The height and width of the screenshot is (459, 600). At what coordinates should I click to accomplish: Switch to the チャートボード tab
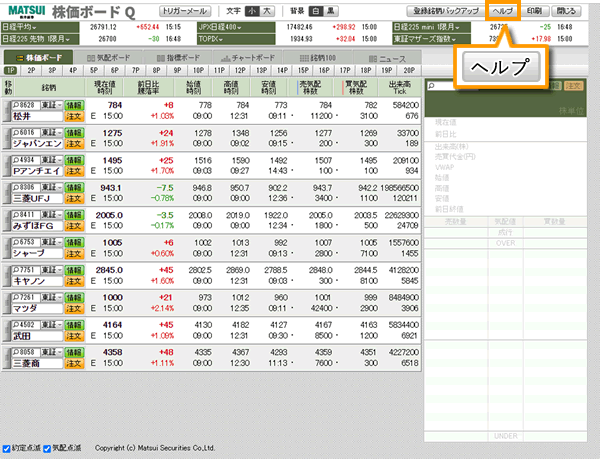pyautogui.click(x=248, y=58)
